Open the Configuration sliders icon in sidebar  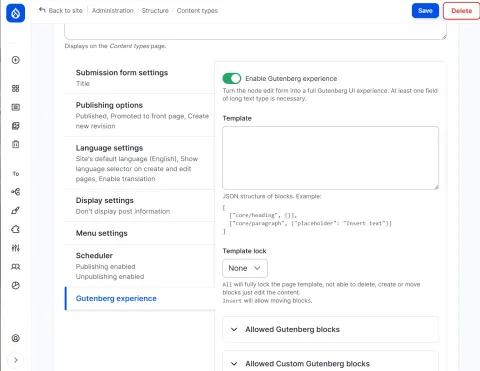(16, 248)
